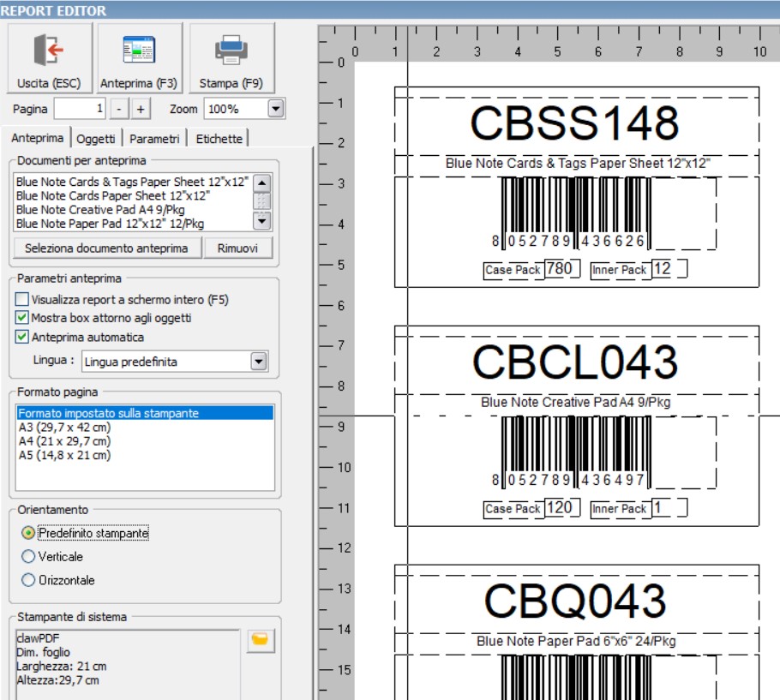Increase page number with plus button
This screenshot has width=780, height=700.
[141, 109]
